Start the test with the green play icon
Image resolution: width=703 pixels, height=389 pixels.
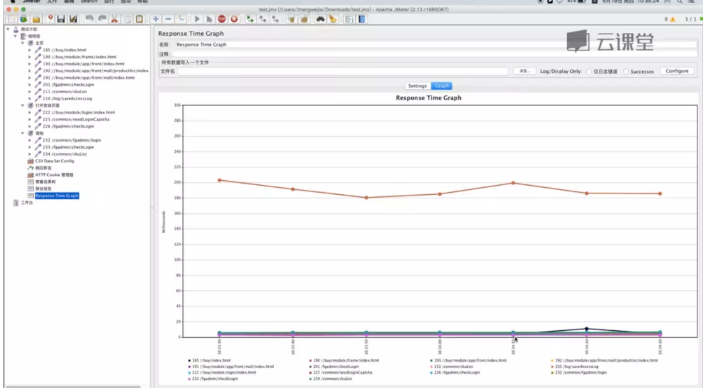tap(197, 19)
